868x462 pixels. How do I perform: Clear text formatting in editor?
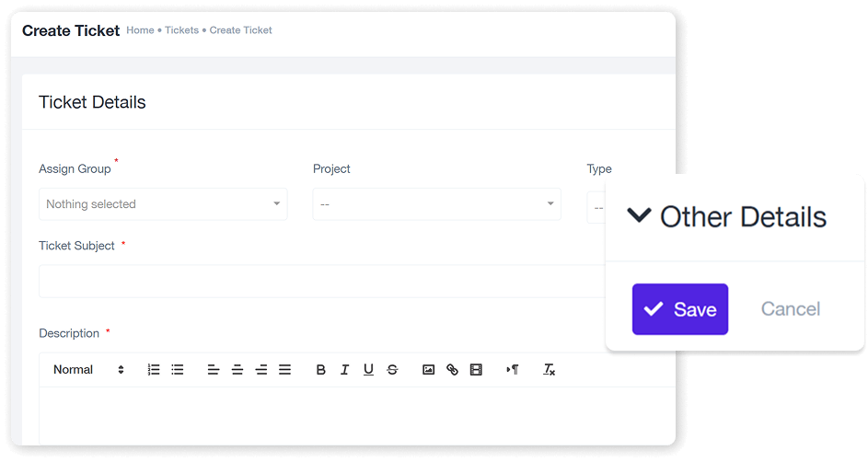[550, 370]
